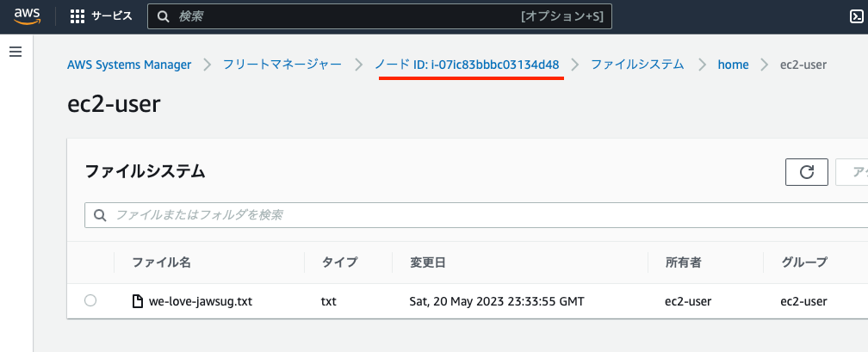
Task: Open the ノード ID i-07ic83bbbc03134d48 breadcrumb
Action: tap(467, 65)
